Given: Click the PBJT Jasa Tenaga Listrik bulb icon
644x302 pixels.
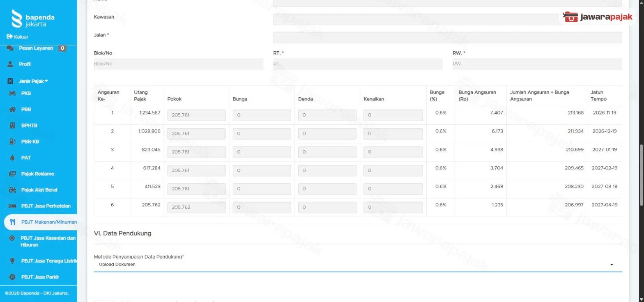Looking at the screenshot, I should point(12,261).
